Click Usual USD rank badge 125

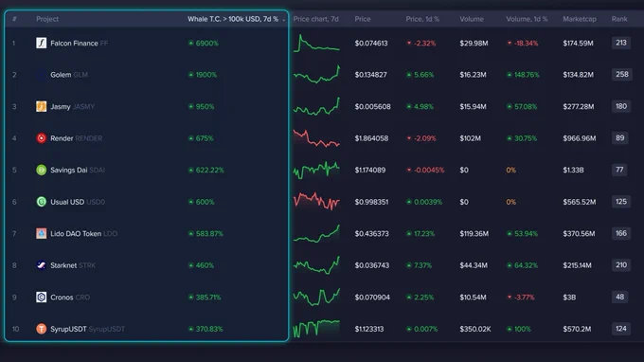(621, 202)
